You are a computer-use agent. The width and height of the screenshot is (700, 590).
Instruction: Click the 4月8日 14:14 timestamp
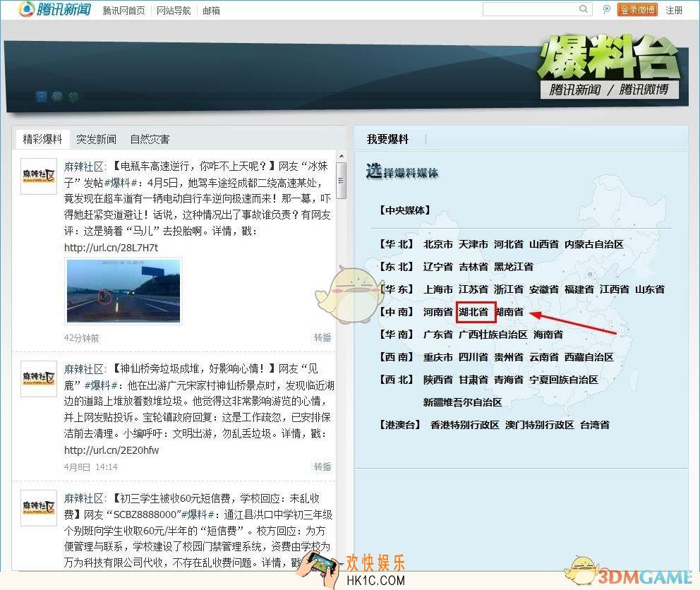90,467
